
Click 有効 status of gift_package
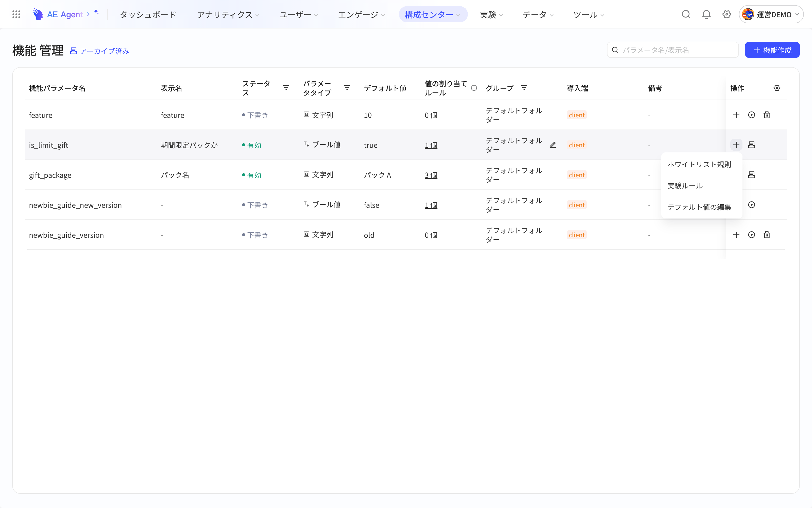click(251, 175)
